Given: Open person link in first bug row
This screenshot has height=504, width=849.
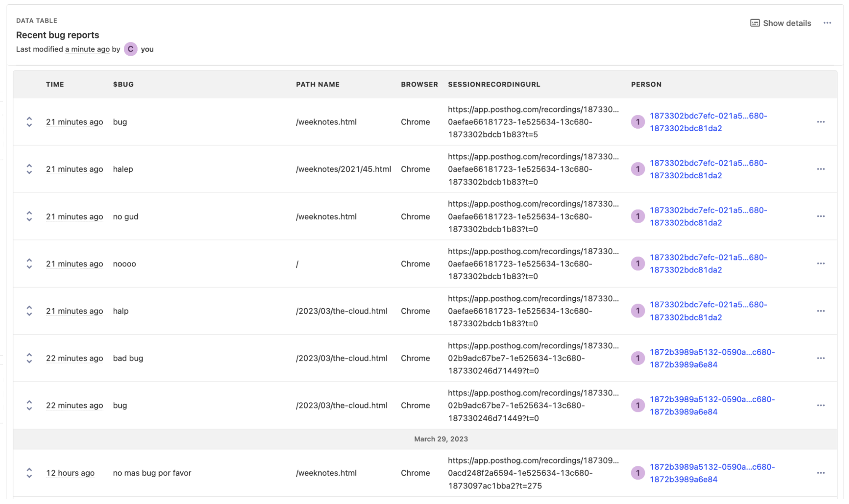Looking at the screenshot, I should 708,122.
